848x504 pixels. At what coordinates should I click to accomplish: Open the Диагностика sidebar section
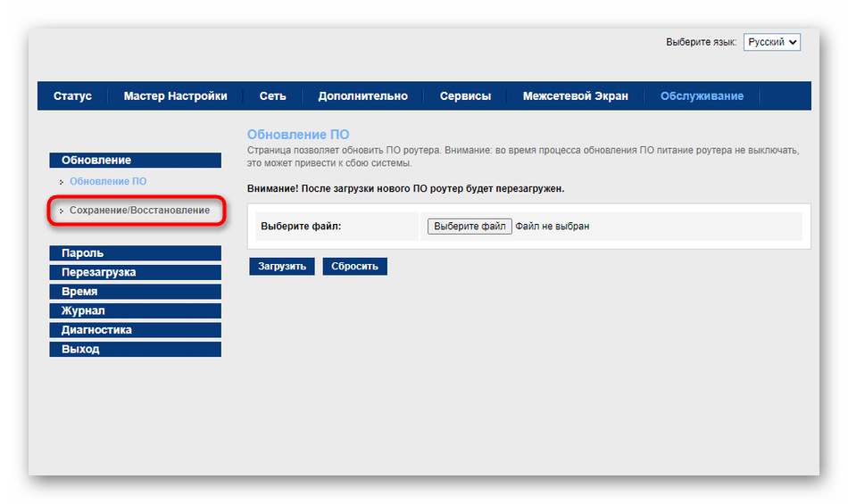tap(135, 330)
